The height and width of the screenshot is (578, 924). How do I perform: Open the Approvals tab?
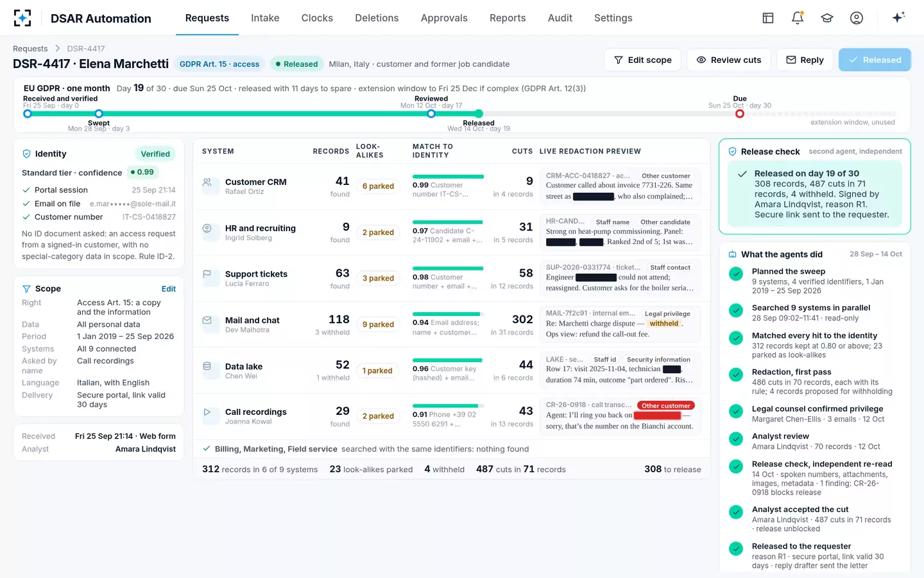tap(444, 18)
